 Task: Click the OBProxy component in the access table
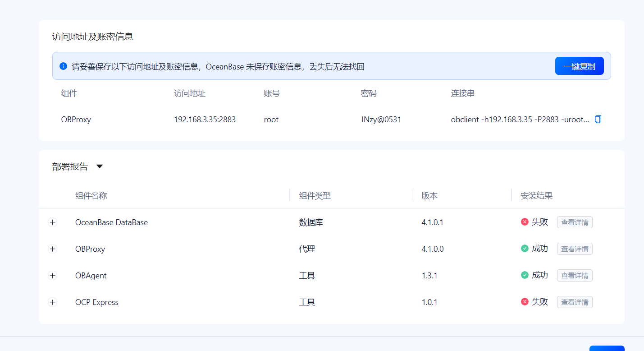coord(76,120)
